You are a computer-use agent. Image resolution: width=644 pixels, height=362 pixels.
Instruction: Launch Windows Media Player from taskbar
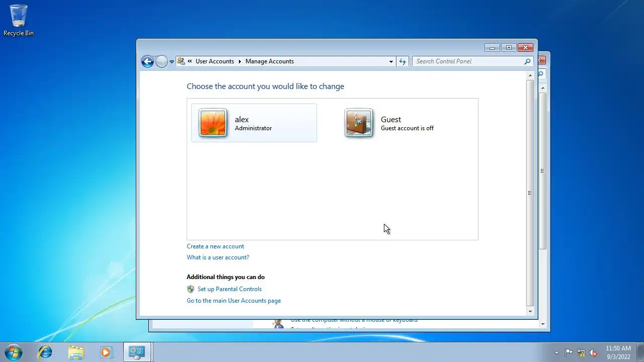click(x=106, y=352)
